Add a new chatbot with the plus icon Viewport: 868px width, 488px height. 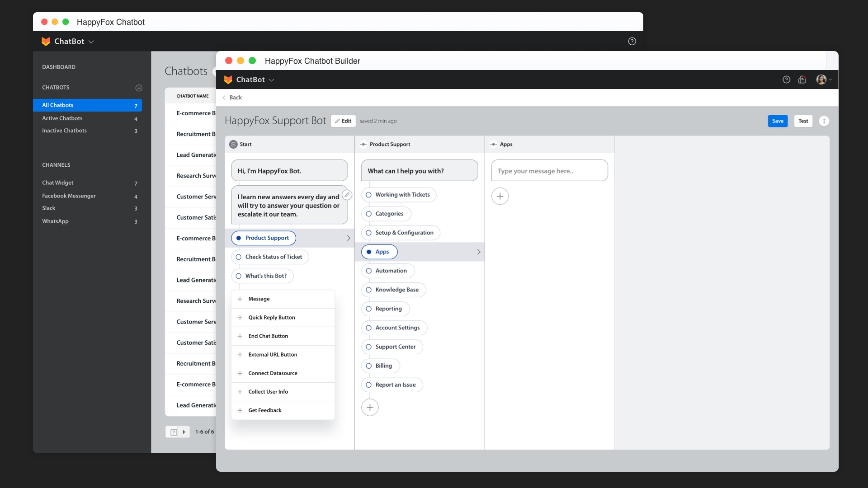[x=139, y=88]
